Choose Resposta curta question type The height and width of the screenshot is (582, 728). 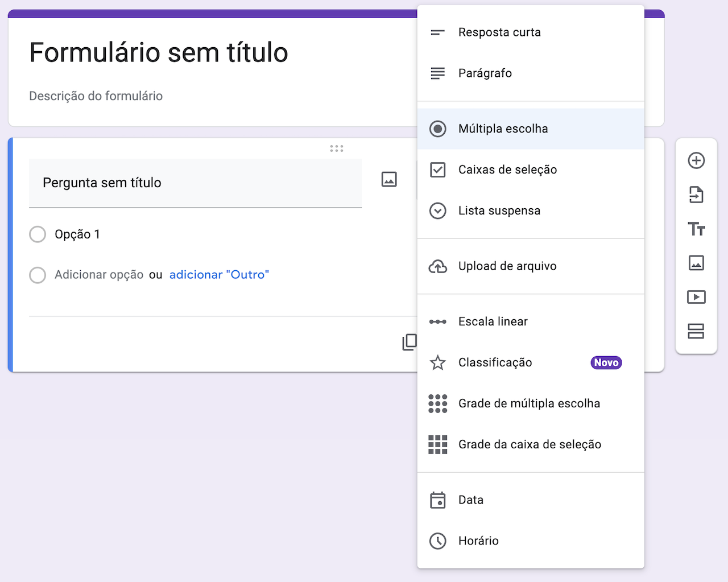point(499,32)
